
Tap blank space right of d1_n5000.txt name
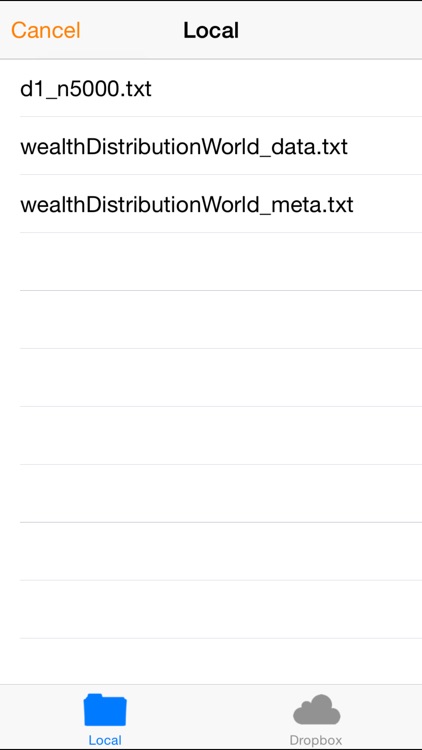[x=287, y=88]
